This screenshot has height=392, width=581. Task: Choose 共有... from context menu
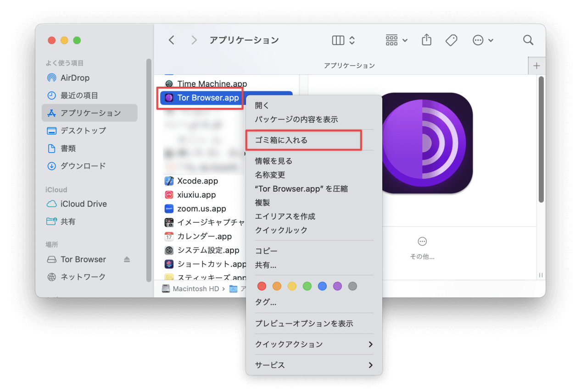[x=314, y=265]
